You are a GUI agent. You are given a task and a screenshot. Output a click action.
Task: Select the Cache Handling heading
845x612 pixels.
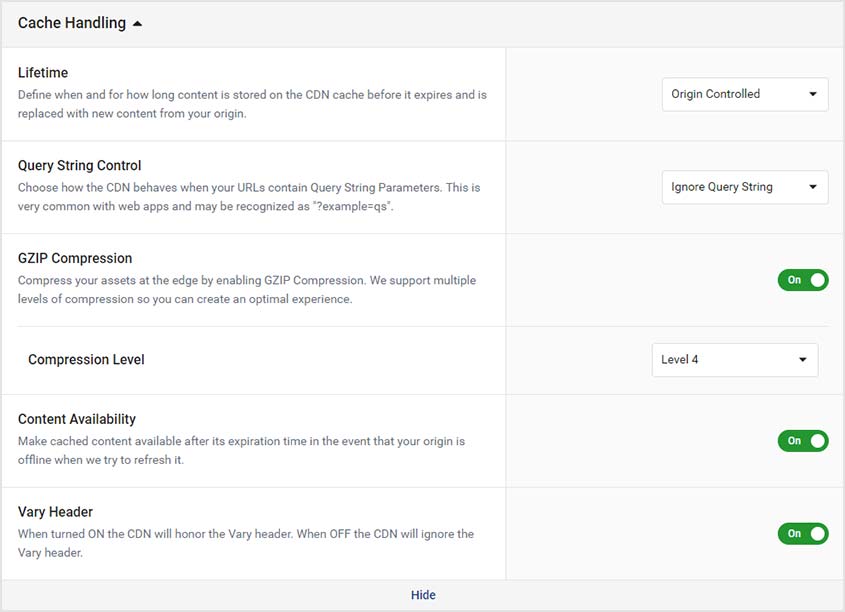tap(72, 23)
